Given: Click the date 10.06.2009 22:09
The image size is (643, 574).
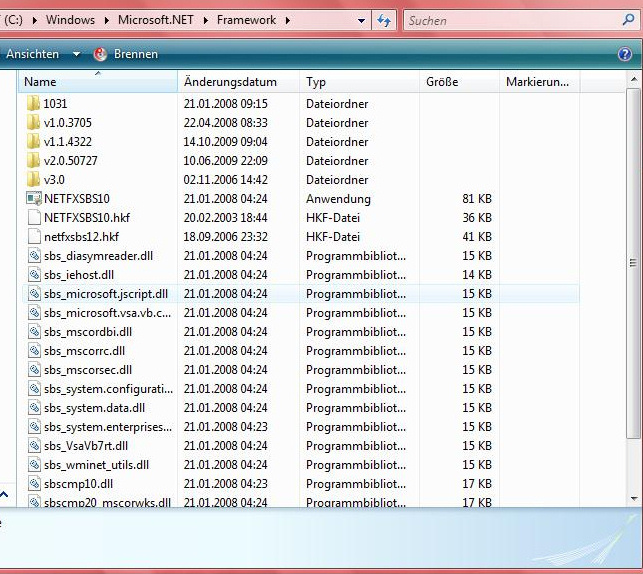Looking at the screenshot, I should coord(225,160).
